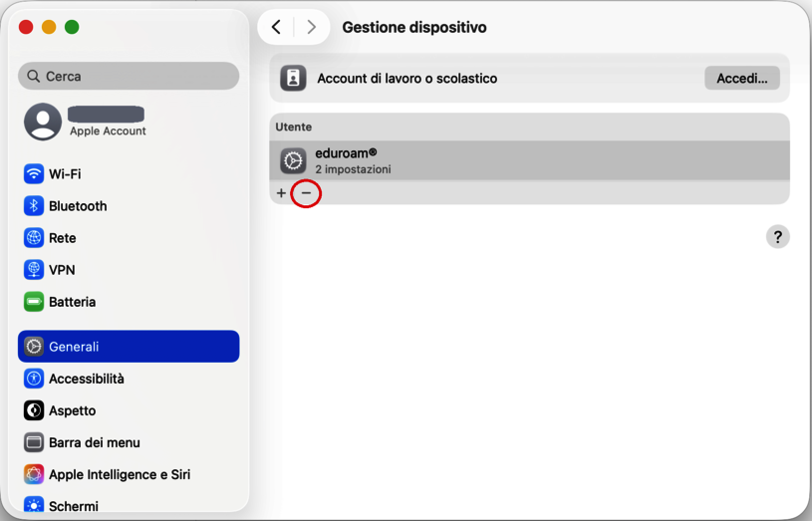Select Generali in the sidebar

click(129, 347)
